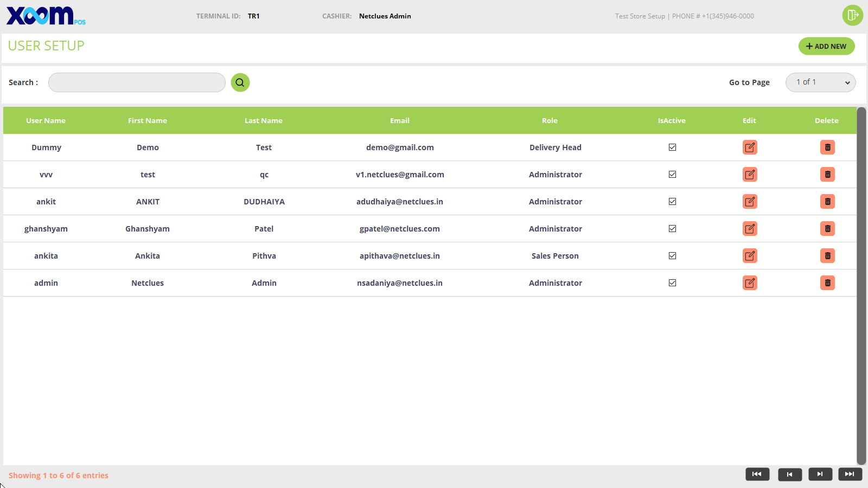Viewport: 868px width, 488px height.
Task: Focus the Search text field
Action: (x=137, y=82)
